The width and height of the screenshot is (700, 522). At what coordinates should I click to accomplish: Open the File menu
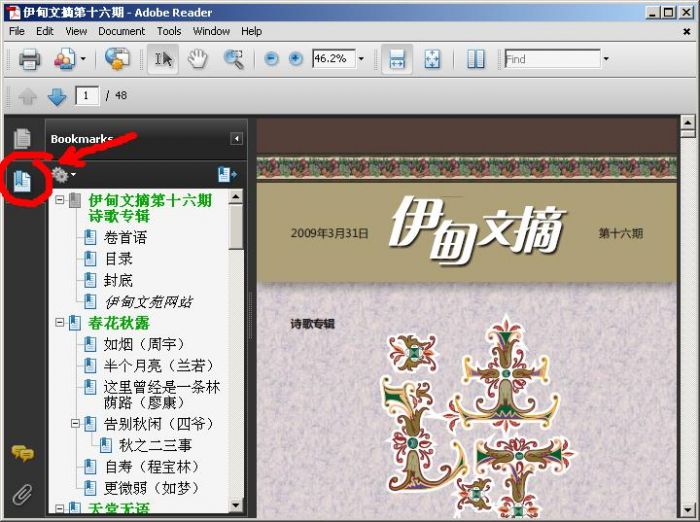coord(17,31)
